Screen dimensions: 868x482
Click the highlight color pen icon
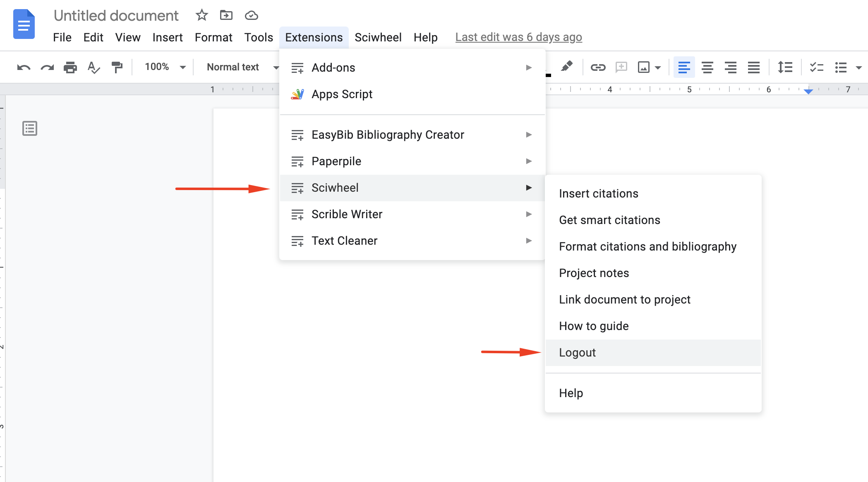pos(567,67)
